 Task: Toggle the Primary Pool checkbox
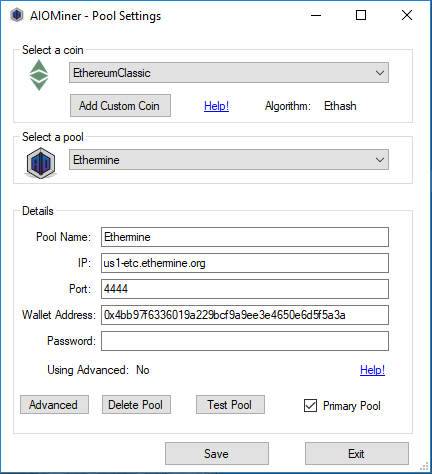click(x=310, y=406)
